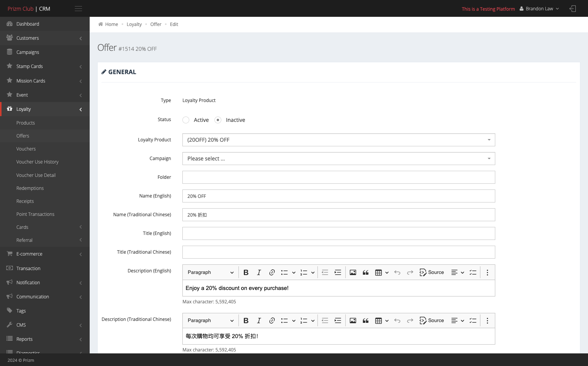588x366 pixels.
Task: Insert image in Chinese description editor
Action: pyautogui.click(x=353, y=321)
